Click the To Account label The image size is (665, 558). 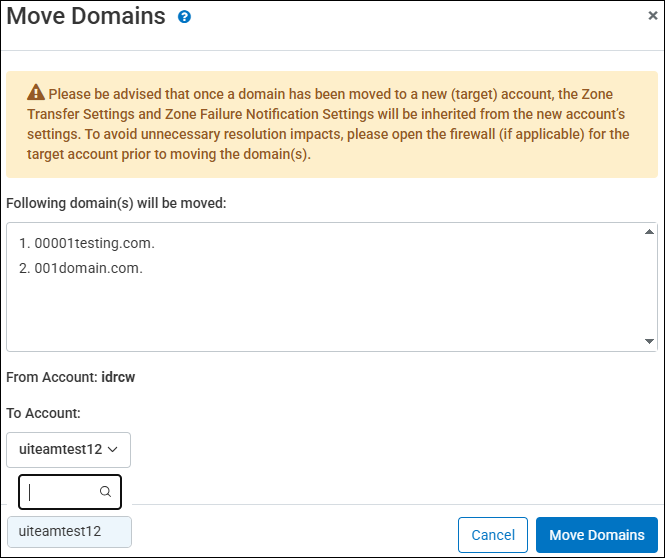point(43,413)
